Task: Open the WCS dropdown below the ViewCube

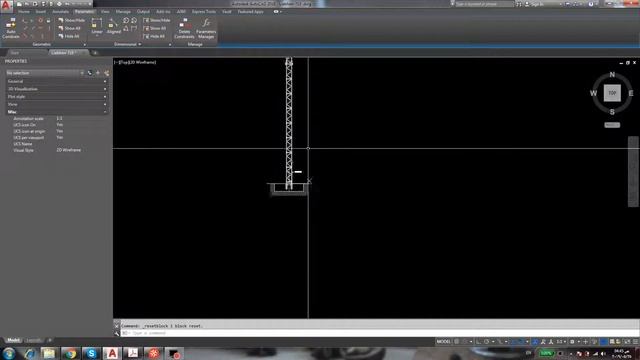Action: point(612,125)
